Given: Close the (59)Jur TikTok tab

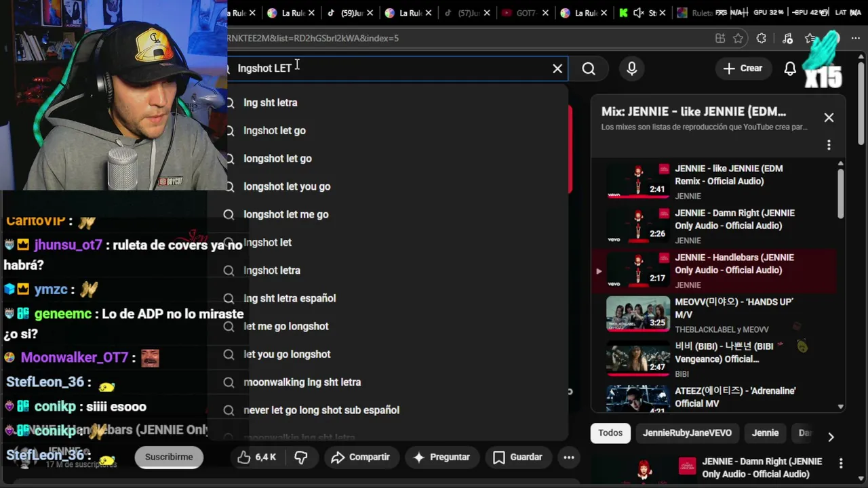Looking at the screenshot, I should [x=370, y=13].
